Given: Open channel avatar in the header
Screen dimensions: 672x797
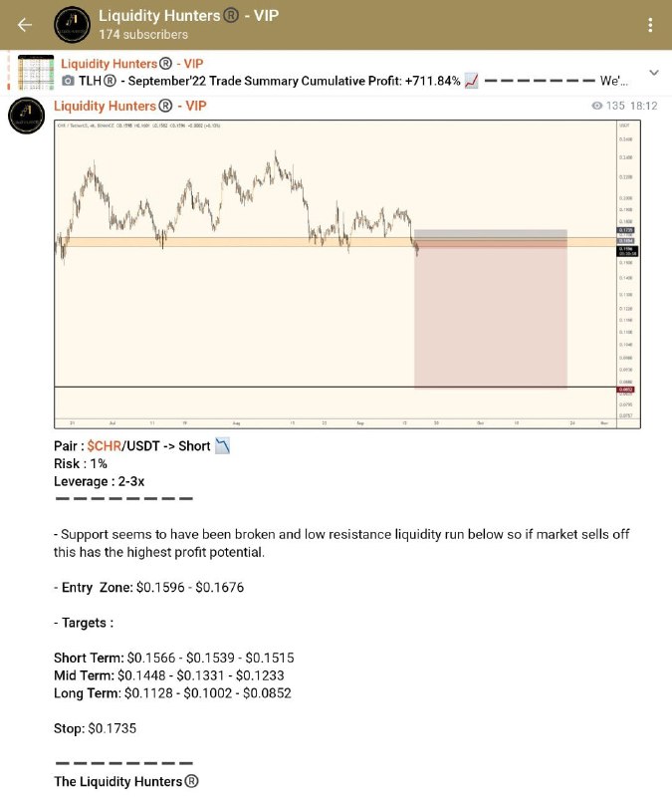Looking at the screenshot, I should point(72,24).
